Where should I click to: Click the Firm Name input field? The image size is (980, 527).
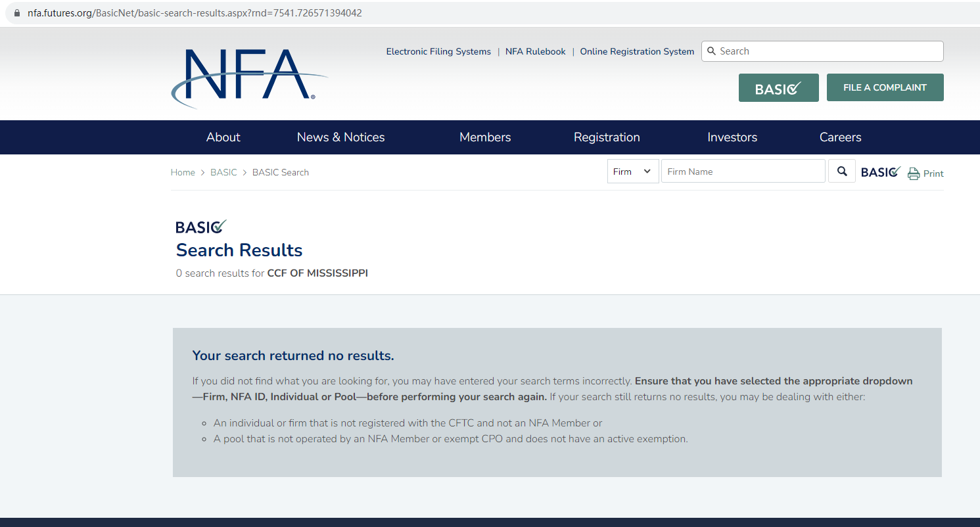743,172
